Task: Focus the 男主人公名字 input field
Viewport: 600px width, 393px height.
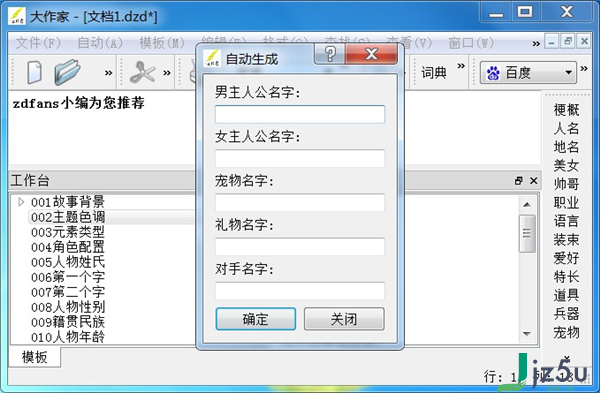Action: point(300,114)
